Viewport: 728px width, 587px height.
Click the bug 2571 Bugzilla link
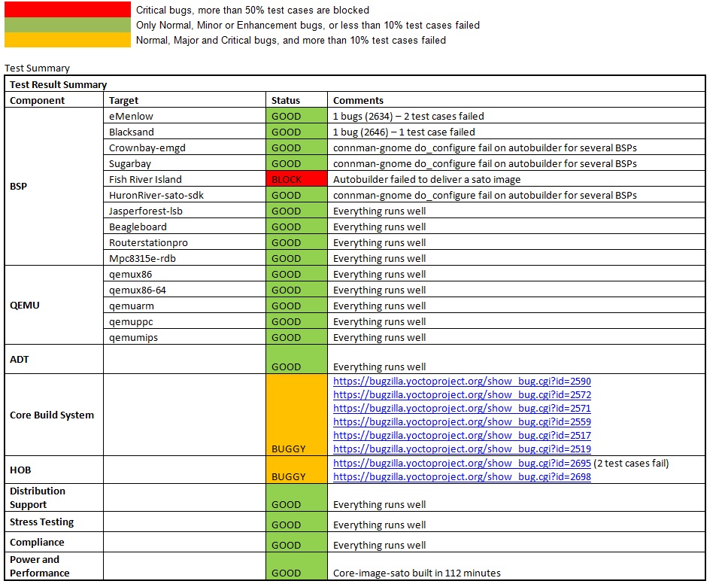462,409
